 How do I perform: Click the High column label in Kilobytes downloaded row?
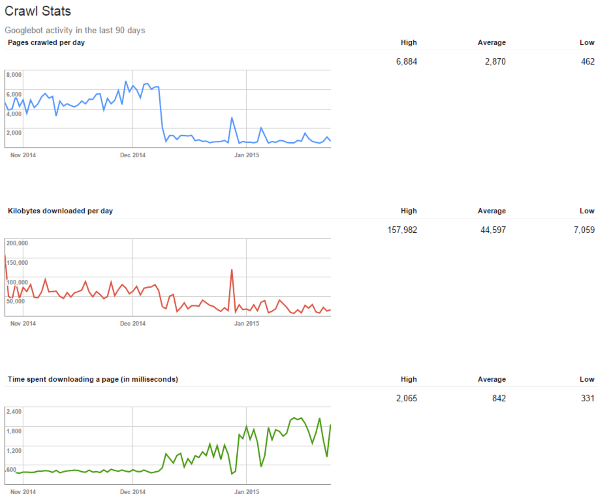[409, 211]
